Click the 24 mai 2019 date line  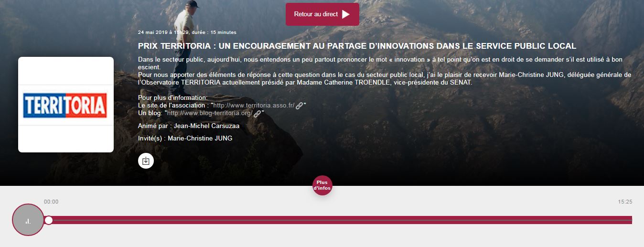(187, 32)
